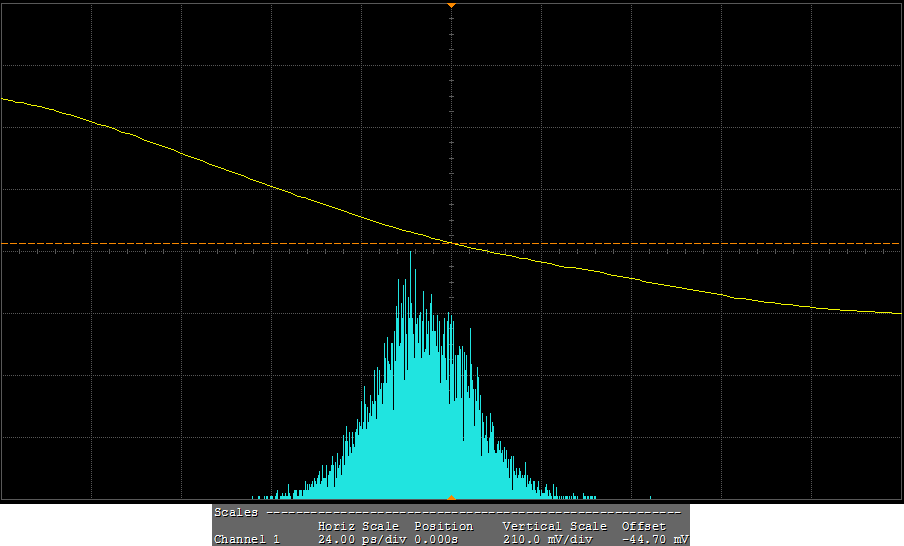
Task: Click the Vertical Scale column header
Action: 554,526
